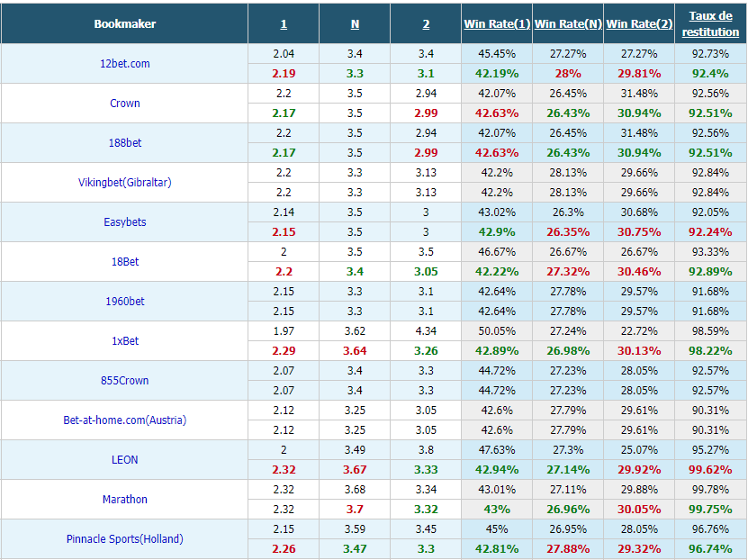Open 855Crown bookmaker link
Viewport: 748px width, 560px height.
(124, 380)
